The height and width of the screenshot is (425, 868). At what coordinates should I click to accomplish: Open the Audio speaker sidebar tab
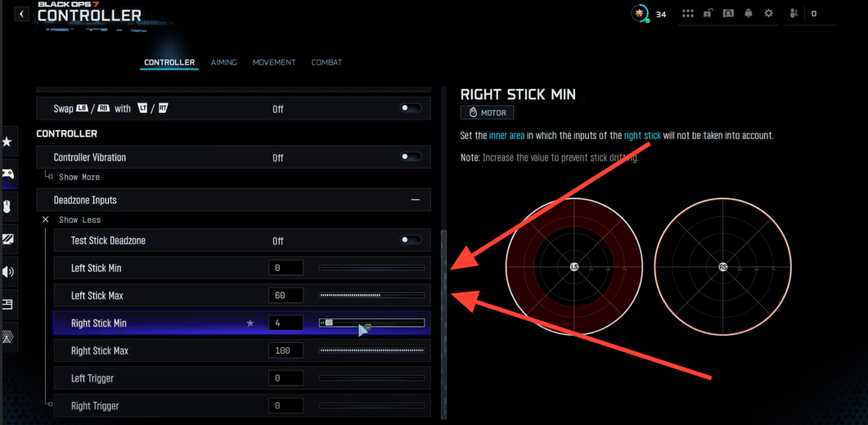click(7, 272)
